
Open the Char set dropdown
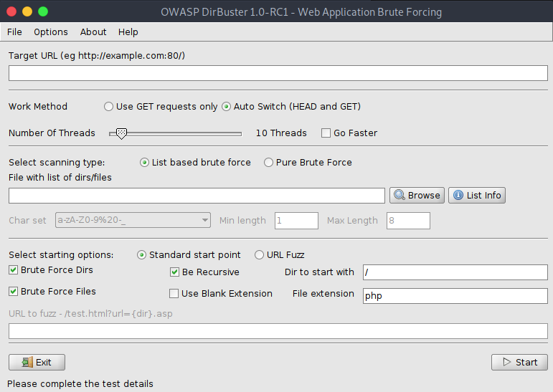[x=133, y=220]
